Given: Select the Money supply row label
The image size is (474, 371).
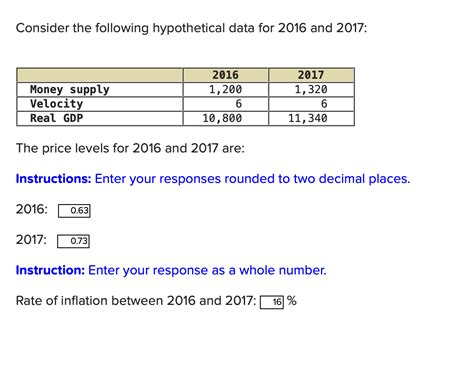Looking at the screenshot, I should click(x=69, y=89).
